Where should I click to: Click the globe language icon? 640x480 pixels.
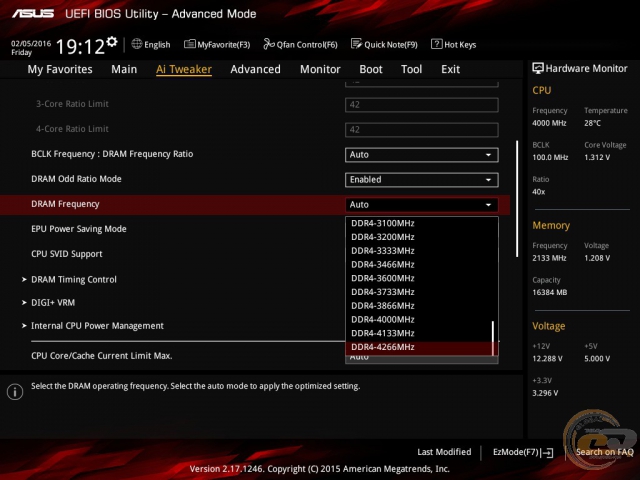pyautogui.click(x=137, y=44)
